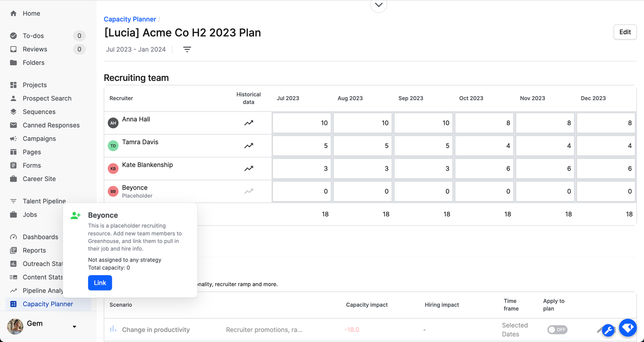This screenshot has width=644, height=342.
Task: Click the Change in productivity chart icon
Action: tap(113, 329)
